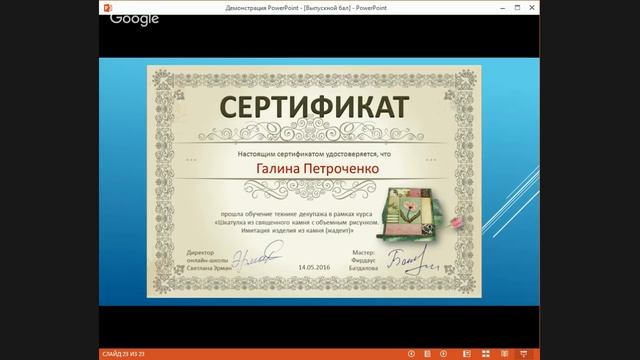Go to previous slide via status bar arrow
This screenshot has height=360, width=640.
411,354
